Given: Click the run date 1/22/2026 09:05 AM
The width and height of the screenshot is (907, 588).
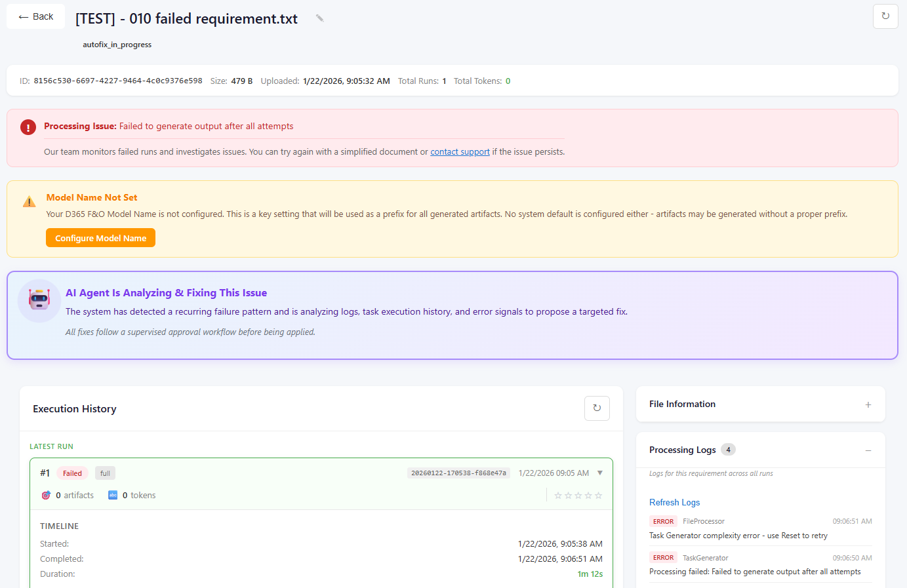Looking at the screenshot, I should (554, 473).
